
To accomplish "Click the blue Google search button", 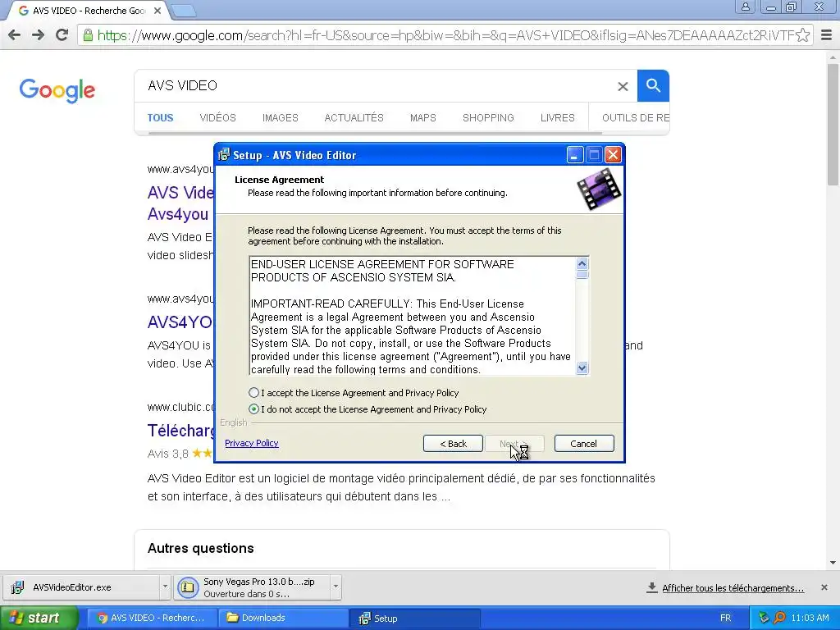I will point(653,85).
